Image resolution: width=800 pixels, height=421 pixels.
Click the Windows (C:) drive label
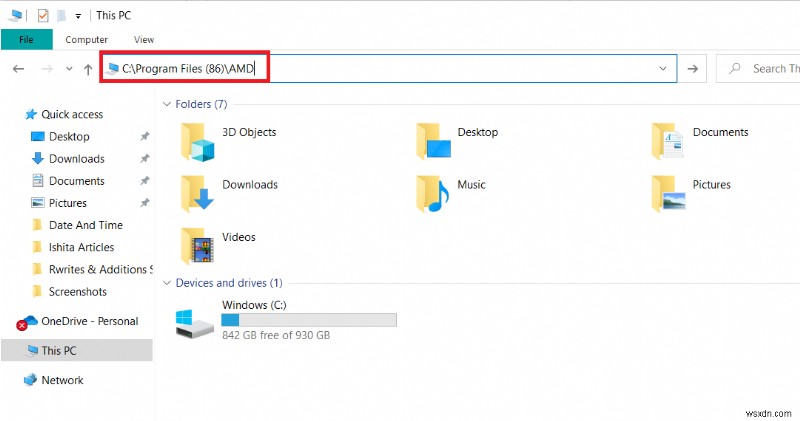click(254, 305)
